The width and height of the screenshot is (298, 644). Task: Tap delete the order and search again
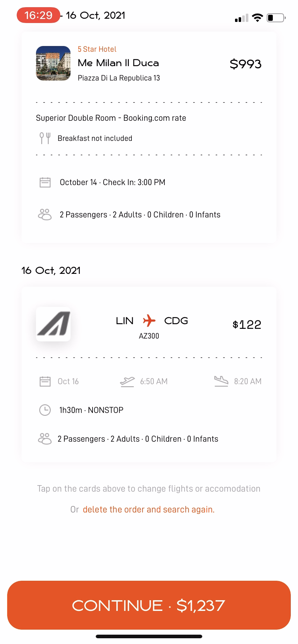click(x=149, y=510)
